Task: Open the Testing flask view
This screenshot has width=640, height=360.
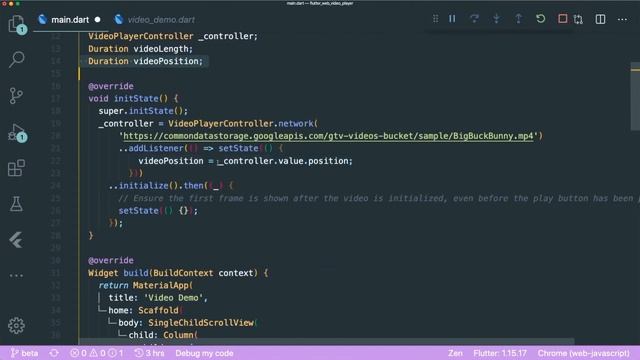Action: pyautogui.click(x=16, y=204)
